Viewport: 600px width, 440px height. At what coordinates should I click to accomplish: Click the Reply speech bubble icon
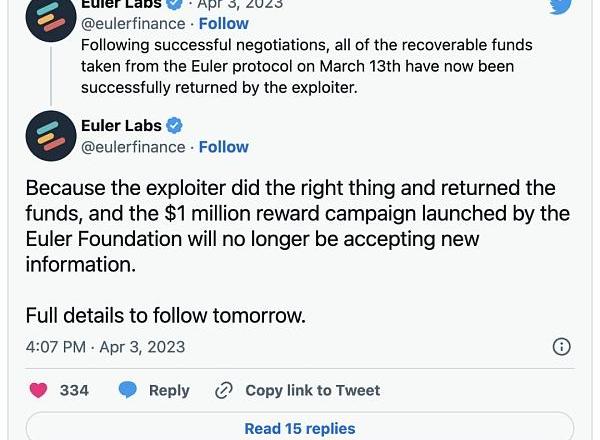pos(128,390)
